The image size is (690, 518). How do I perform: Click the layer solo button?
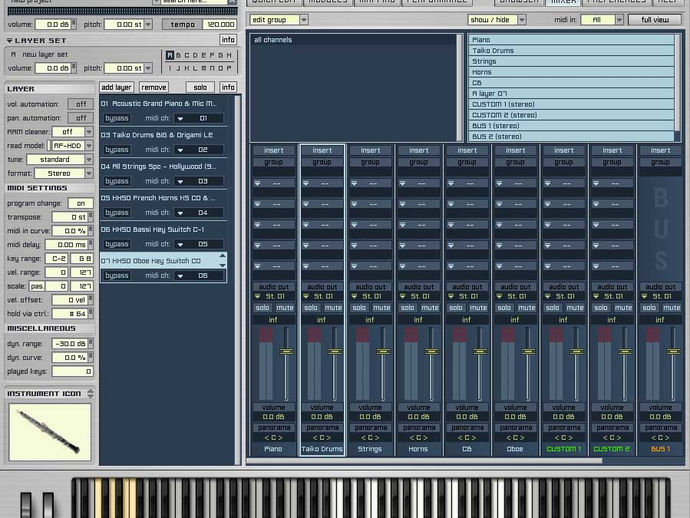click(x=200, y=87)
